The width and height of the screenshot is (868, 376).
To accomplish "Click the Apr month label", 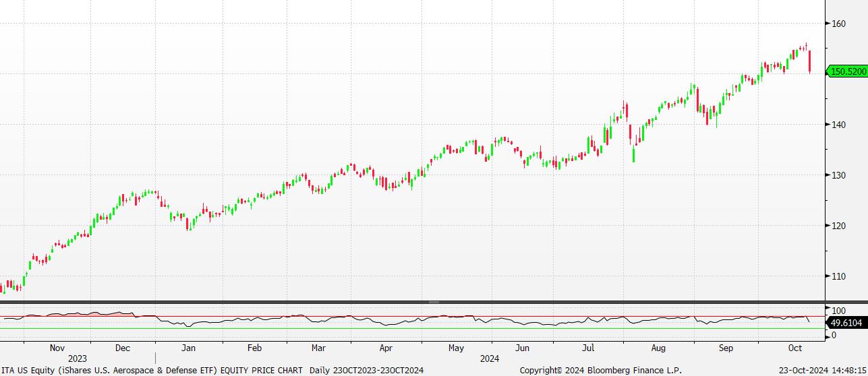I will (386, 348).
